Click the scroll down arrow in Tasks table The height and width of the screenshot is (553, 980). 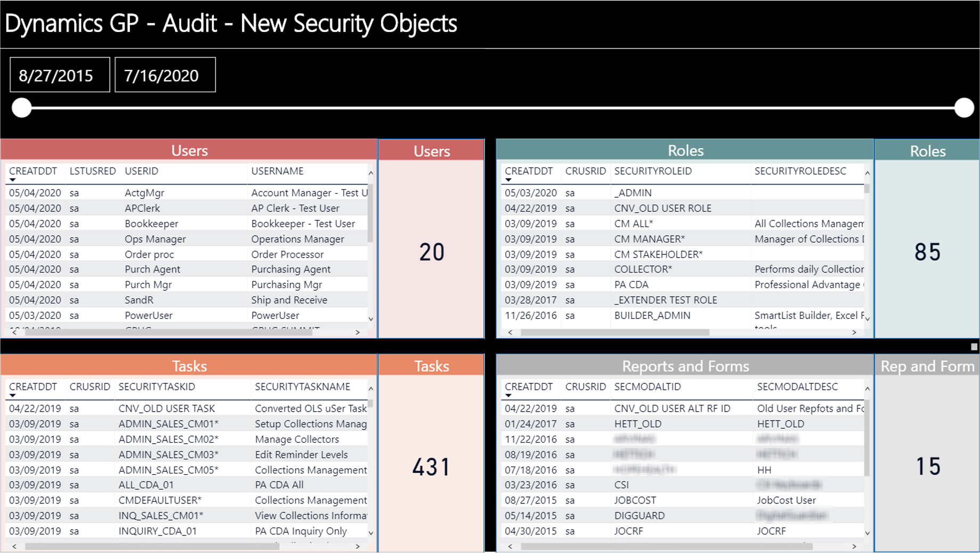point(371,533)
